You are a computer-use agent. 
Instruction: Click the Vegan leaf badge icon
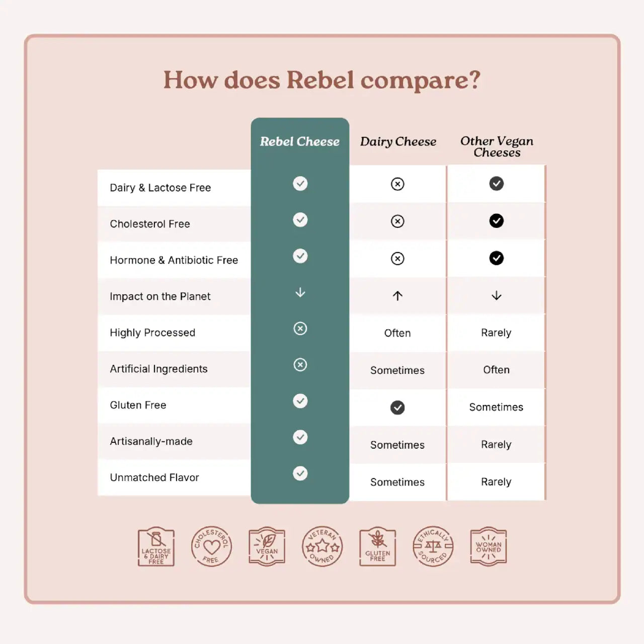pyautogui.click(x=267, y=547)
